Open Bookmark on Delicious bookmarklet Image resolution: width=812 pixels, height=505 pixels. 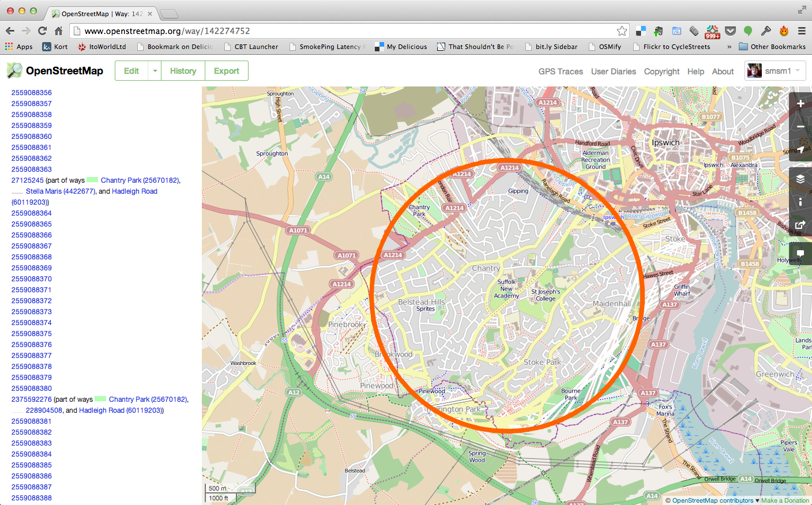(175, 47)
